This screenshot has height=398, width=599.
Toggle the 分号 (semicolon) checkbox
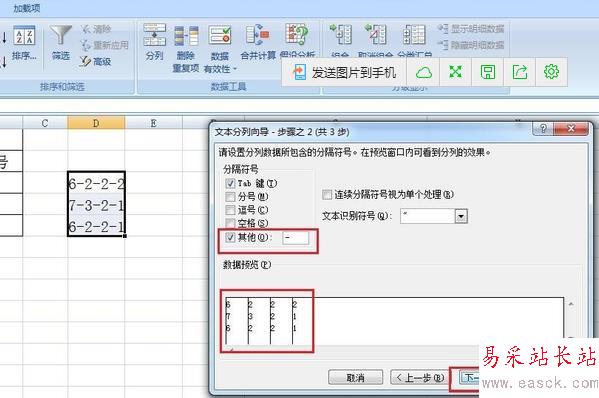[230, 197]
